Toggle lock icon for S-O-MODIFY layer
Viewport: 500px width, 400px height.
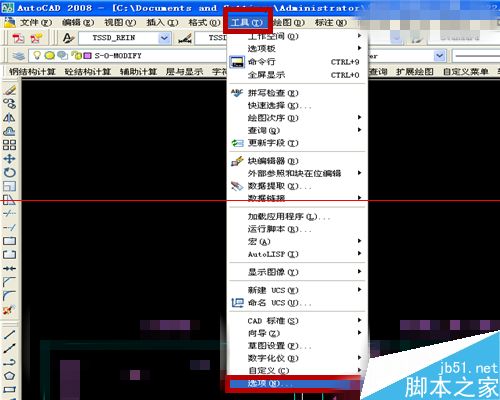(x=77, y=55)
